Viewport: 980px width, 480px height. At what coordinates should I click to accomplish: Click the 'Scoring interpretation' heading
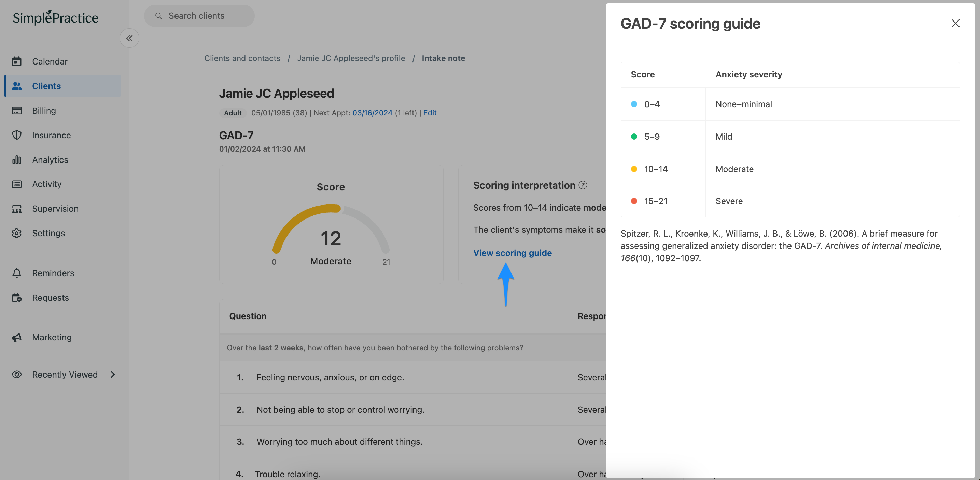(x=524, y=185)
